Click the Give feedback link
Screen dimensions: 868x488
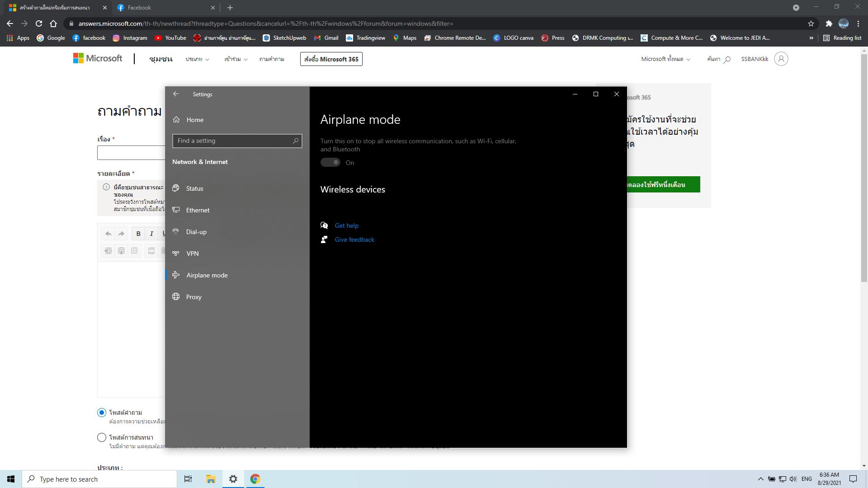[x=354, y=239]
